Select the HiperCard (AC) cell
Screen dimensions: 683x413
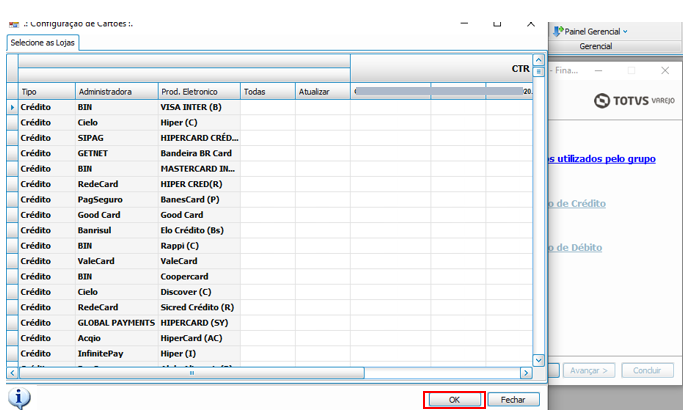point(199,338)
